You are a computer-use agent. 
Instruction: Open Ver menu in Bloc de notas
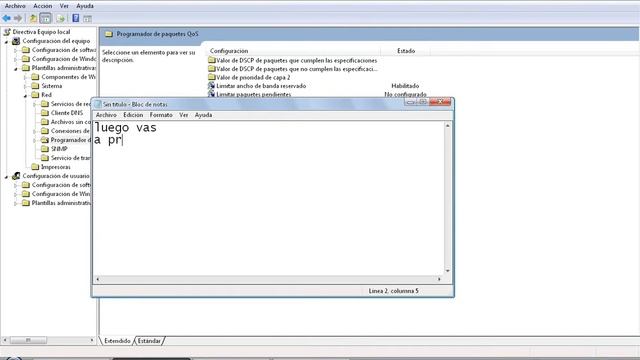[184, 115]
